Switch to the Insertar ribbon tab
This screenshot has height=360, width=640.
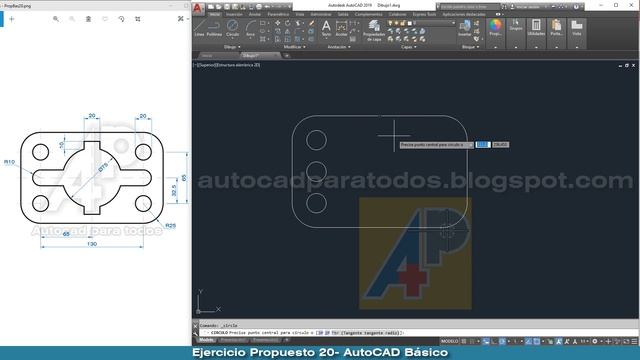point(234,14)
